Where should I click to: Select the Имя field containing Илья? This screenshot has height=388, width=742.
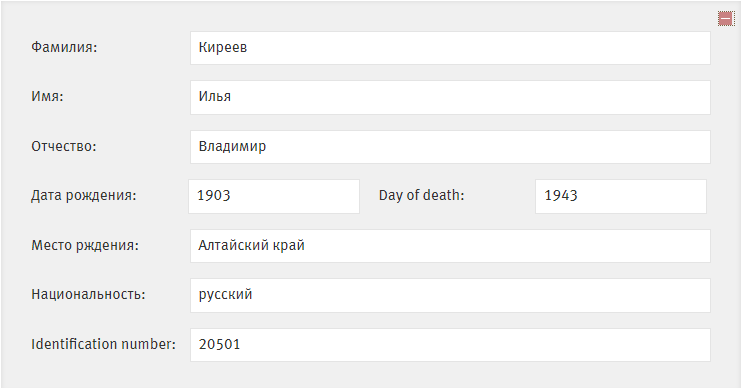[x=450, y=97]
